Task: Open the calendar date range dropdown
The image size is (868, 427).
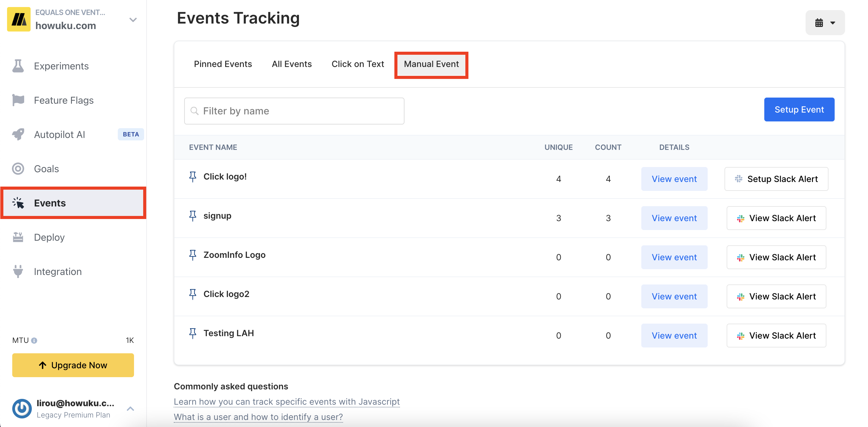Action: 825,23
